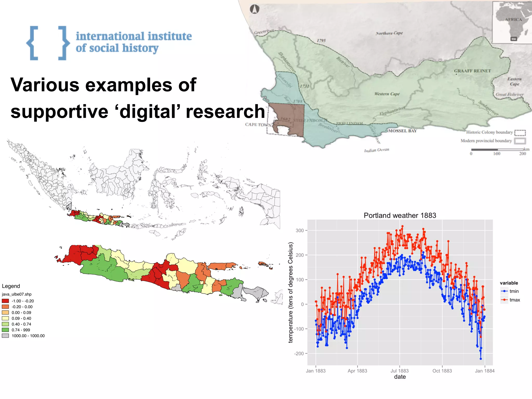Click the '1795' boundary year label
This screenshot has width=532, height=399.
[x=321, y=41]
